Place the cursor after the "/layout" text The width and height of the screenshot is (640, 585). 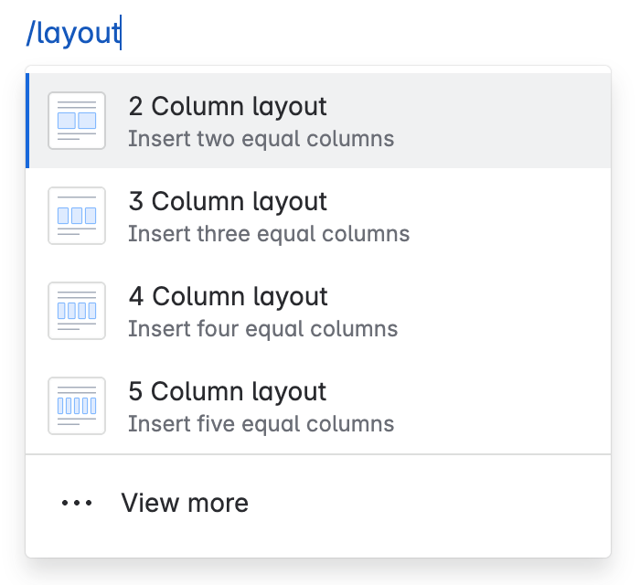120,33
